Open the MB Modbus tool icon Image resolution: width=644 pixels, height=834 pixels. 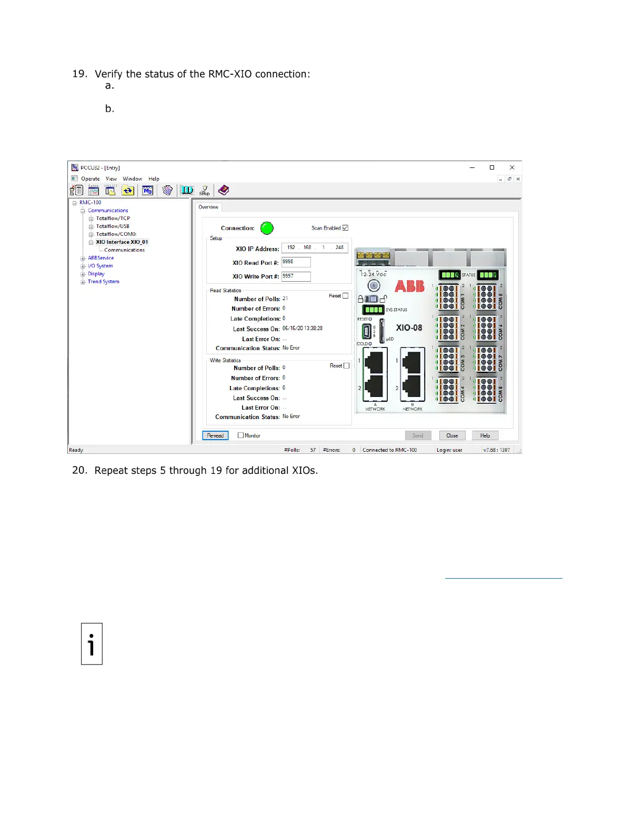tap(148, 190)
